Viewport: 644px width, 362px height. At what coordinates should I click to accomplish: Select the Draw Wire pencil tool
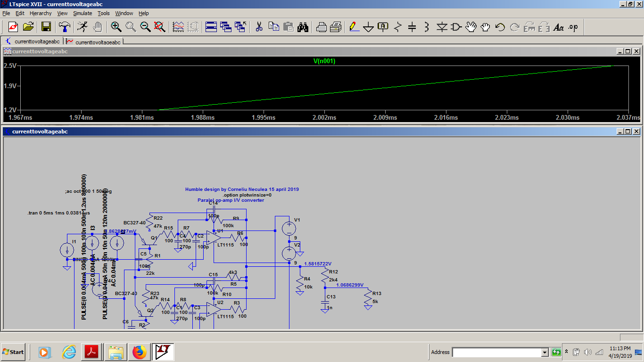pos(354,27)
